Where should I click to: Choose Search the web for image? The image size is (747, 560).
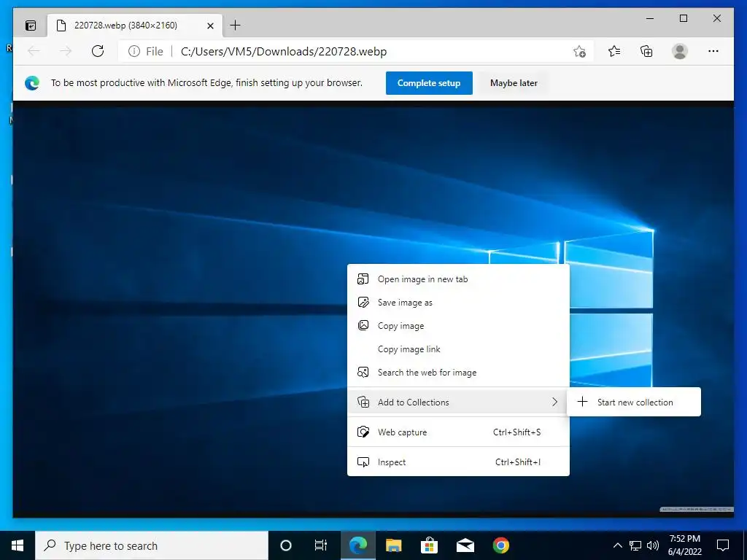coord(458,373)
